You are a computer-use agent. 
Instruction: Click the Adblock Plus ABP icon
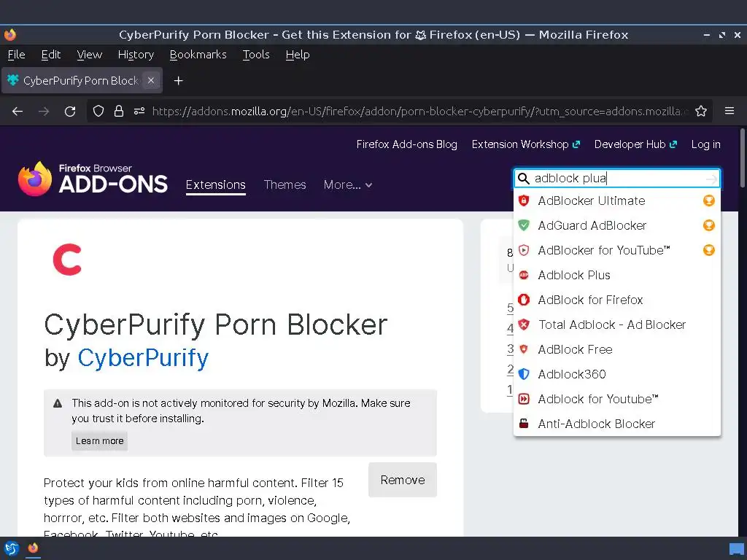[x=524, y=275]
